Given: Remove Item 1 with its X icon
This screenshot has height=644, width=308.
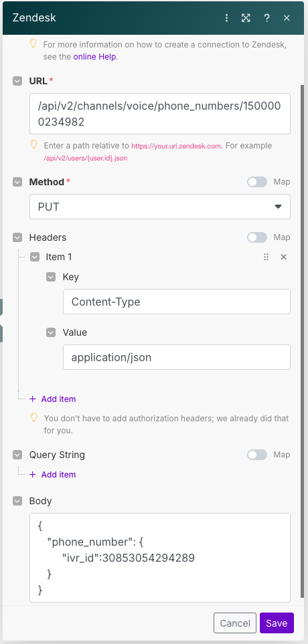Looking at the screenshot, I should coord(283,257).
